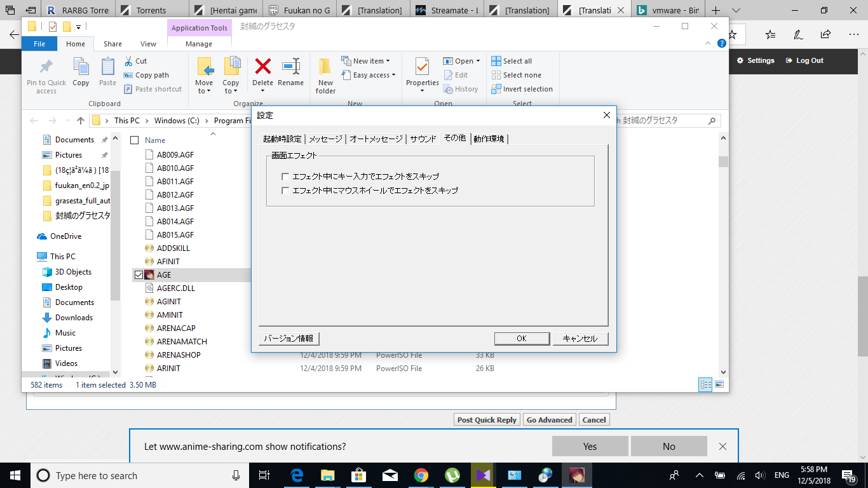Open the View ribbon tab
This screenshot has width=868, height=488.
[x=148, y=44]
